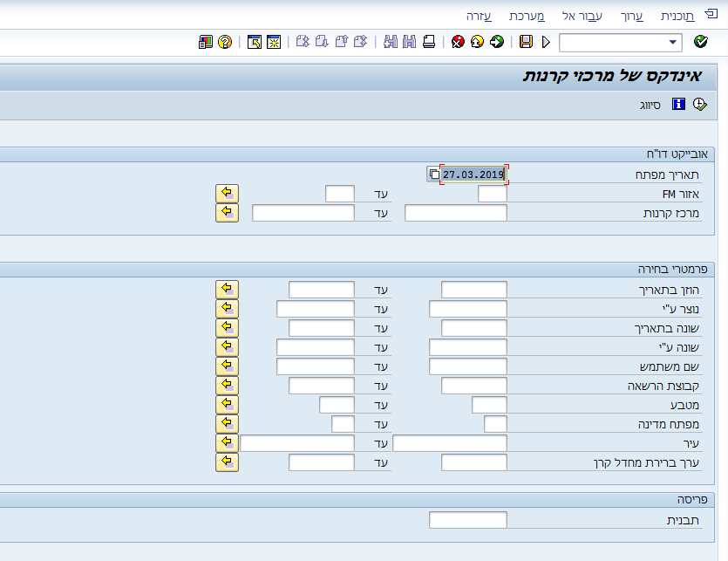
Task: Click the clock Execute icon in application toolbar
Action: pos(700,104)
